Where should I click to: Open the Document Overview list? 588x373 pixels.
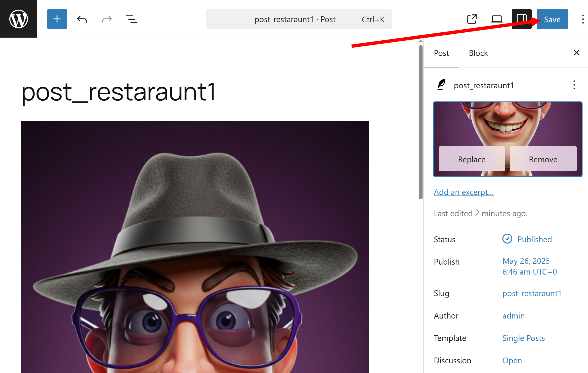131,19
